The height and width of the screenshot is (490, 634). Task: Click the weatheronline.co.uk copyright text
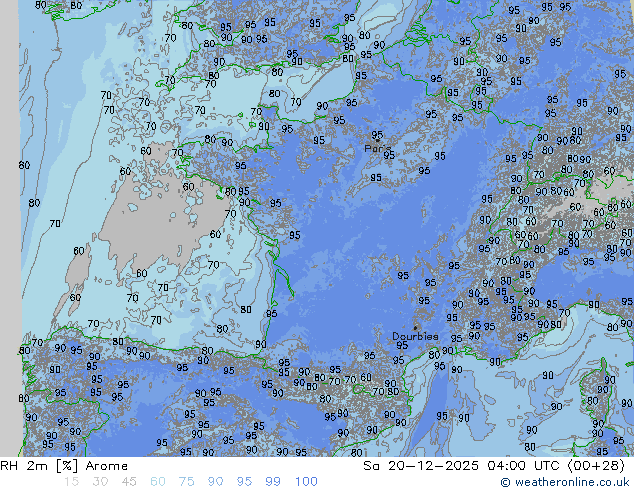564,482
